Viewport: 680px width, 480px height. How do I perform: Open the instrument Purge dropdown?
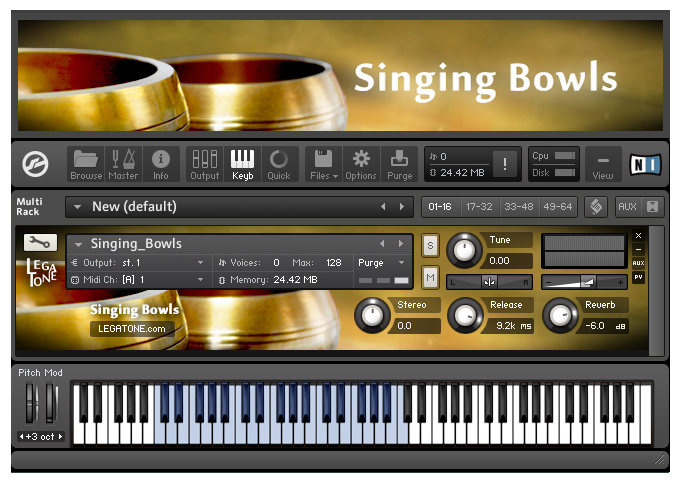(381, 263)
